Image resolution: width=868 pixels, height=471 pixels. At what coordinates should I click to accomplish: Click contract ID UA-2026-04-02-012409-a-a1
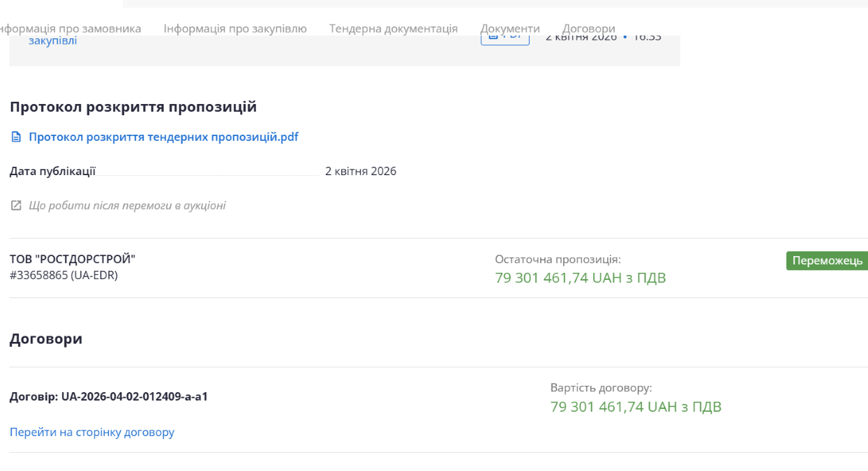(x=109, y=397)
